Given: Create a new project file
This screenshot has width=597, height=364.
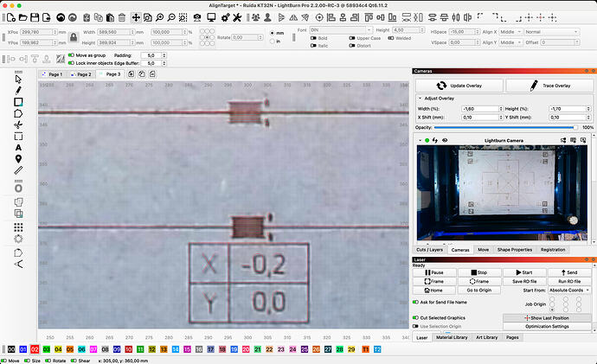Looking at the screenshot, I should (11, 17).
